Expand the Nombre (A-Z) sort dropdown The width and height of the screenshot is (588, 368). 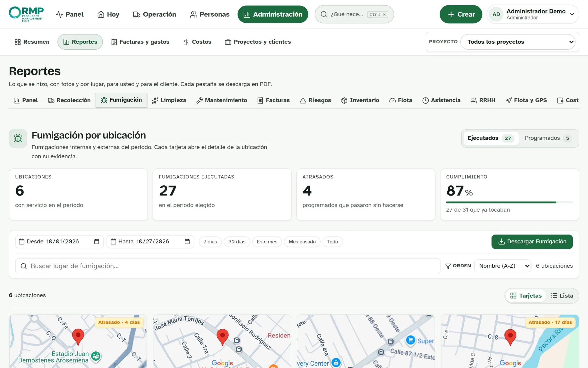pyautogui.click(x=503, y=266)
